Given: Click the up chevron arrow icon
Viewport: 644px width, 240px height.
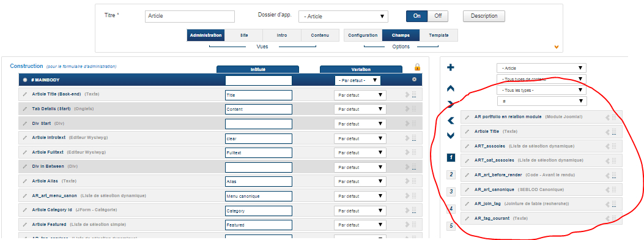Looking at the screenshot, I should 451,88.
